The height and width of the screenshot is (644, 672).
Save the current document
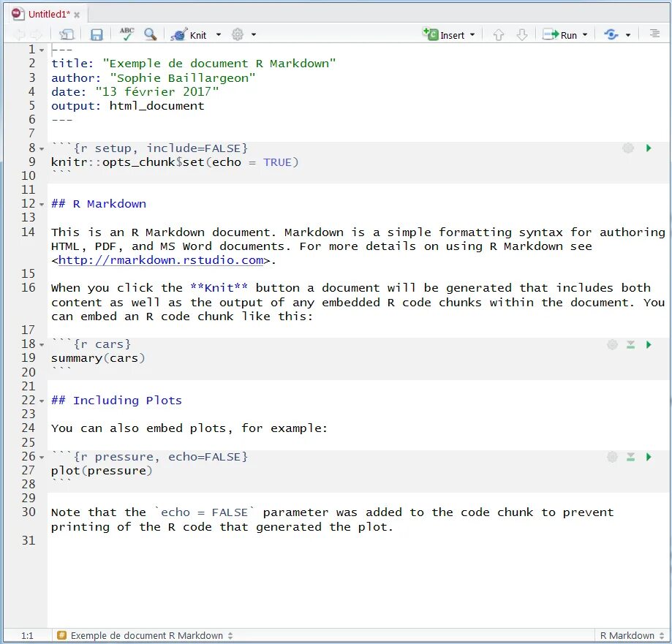tap(97, 34)
